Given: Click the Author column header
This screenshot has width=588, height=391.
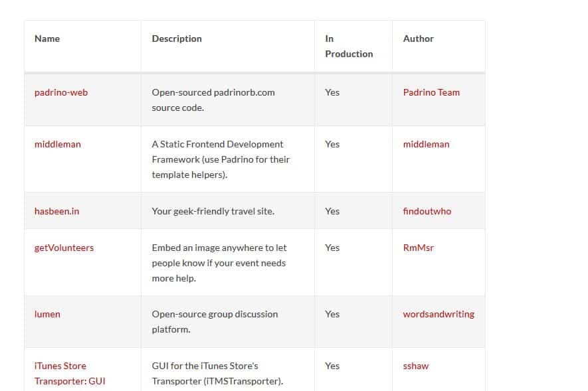Looking at the screenshot, I should pyautogui.click(x=418, y=39).
